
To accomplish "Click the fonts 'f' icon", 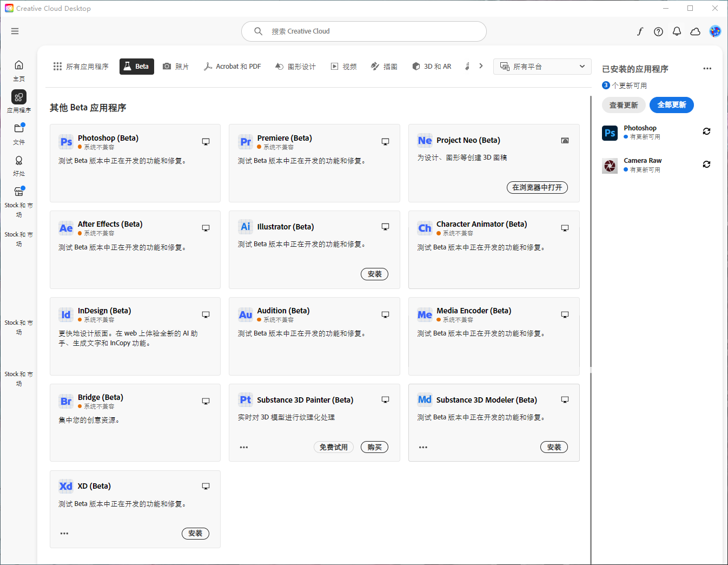I will (x=640, y=31).
